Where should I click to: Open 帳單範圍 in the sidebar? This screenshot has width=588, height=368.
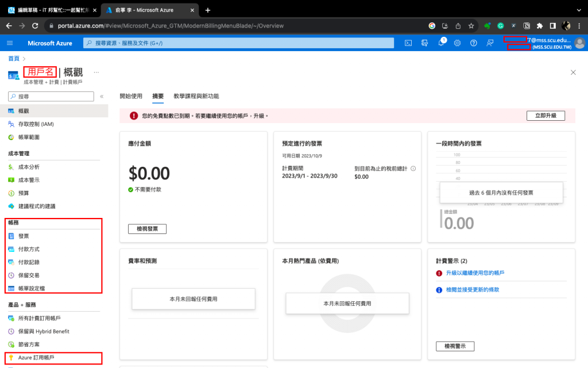click(x=55, y=137)
